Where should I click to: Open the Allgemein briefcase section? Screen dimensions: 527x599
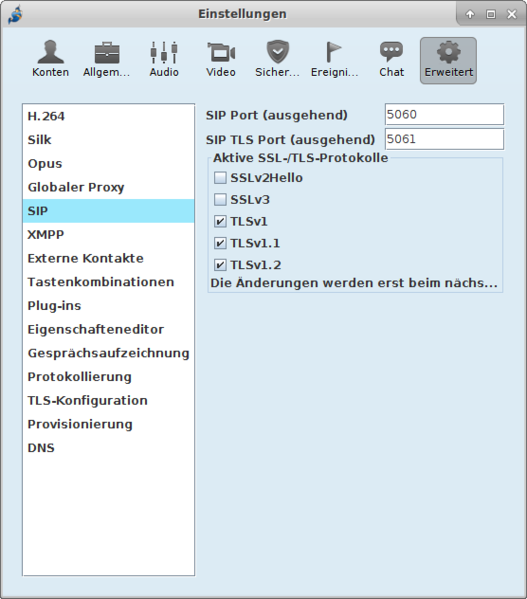pyautogui.click(x=107, y=60)
